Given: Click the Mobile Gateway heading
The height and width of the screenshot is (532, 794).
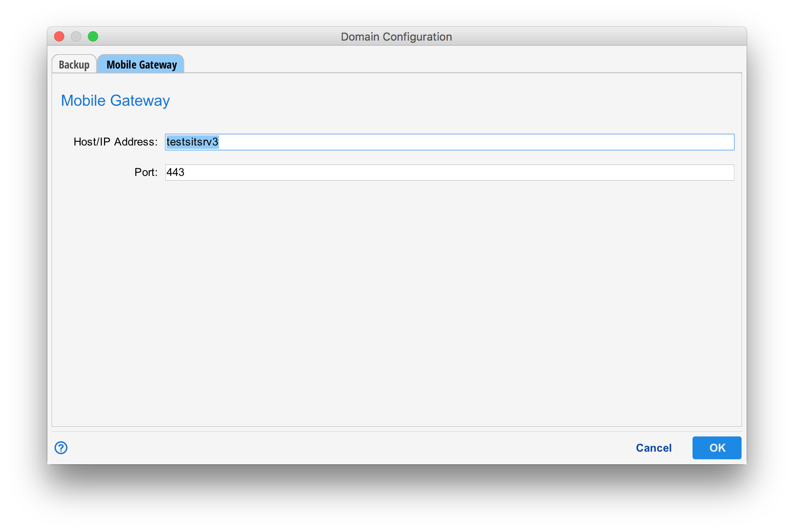Looking at the screenshot, I should click(115, 101).
